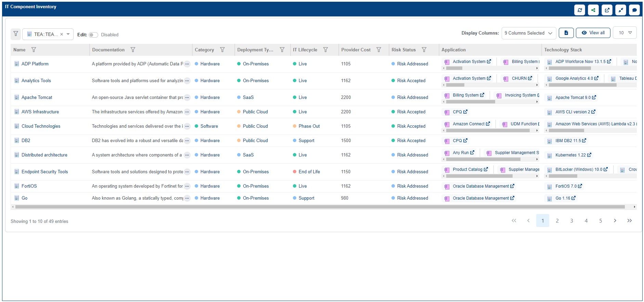Open the main filter funnel icon
The width and height of the screenshot is (644, 302).
coord(16,34)
